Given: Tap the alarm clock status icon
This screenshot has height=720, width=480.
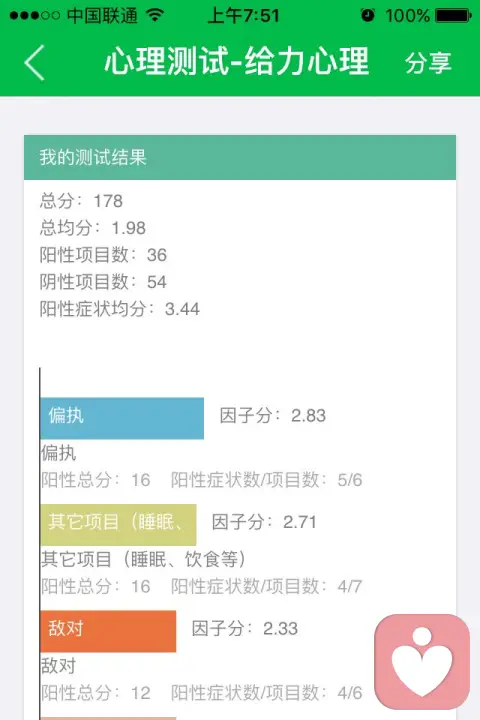Looking at the screenshot, I should (367, 15).
